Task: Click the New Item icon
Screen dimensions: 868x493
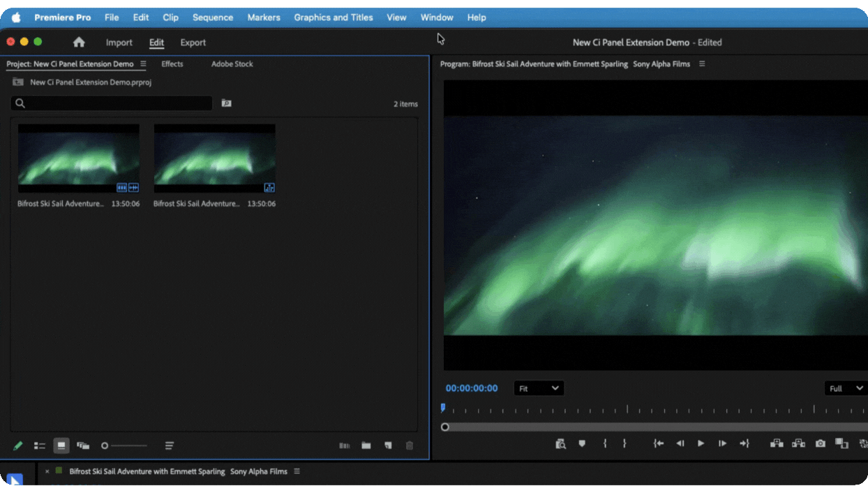Action: pyautogui.click(x=388, y=446)
